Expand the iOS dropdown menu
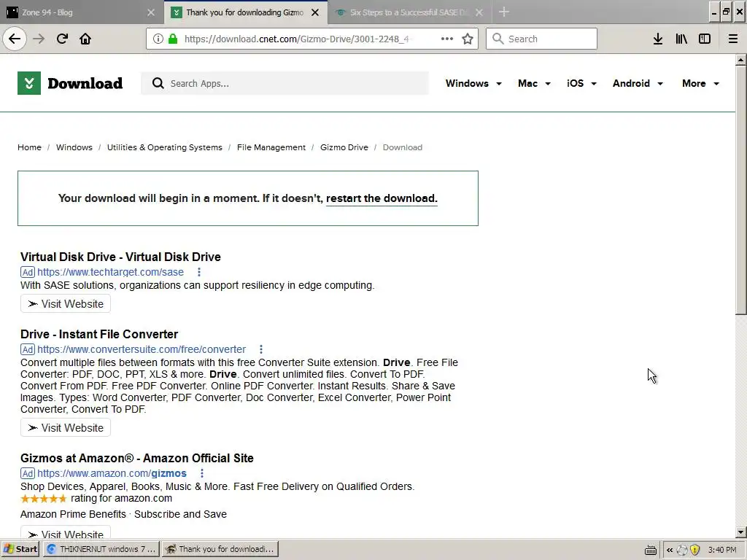The height and width of the screenshot is (560, 747). click(x=581, y=83)
